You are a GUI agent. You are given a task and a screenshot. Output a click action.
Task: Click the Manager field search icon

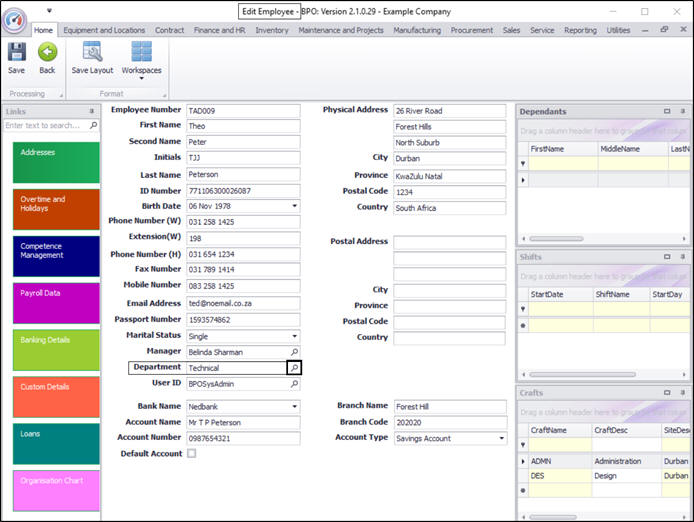click(294, 352)
